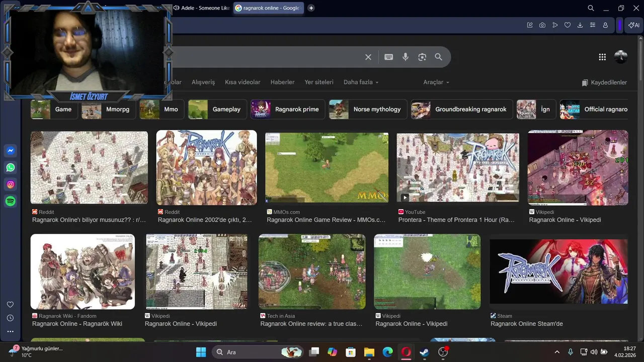The image size is (644, 362).
Task: Take a snapshot with camera icon
Action: coord(542,25)
